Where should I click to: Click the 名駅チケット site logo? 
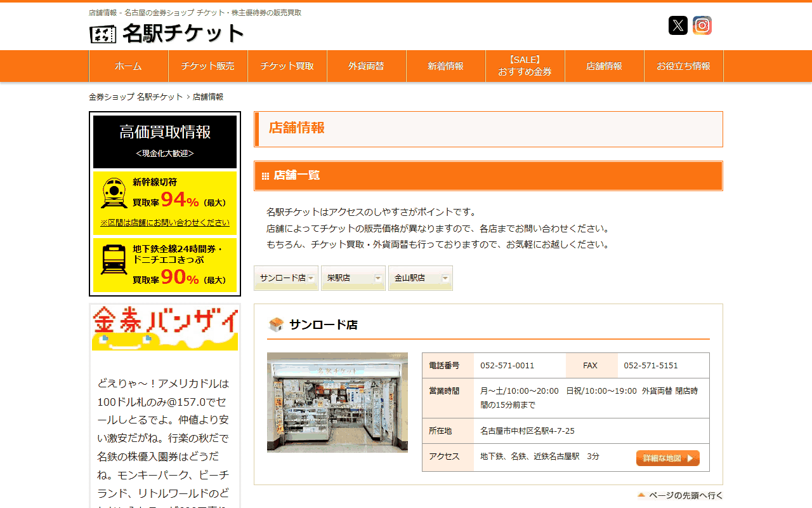167,33
